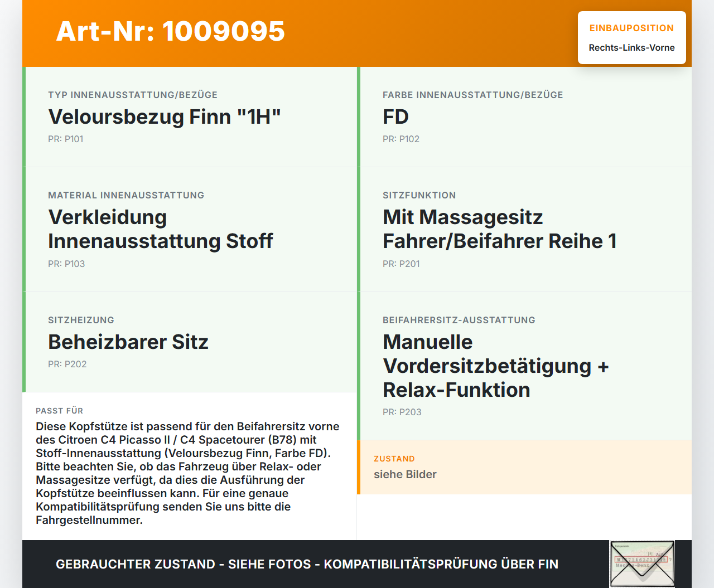Click FARBE INNENAUSSTATTUNG/BEZÜGE label
The width and height of the screenshot is (714, 588).
coord(472,95)
